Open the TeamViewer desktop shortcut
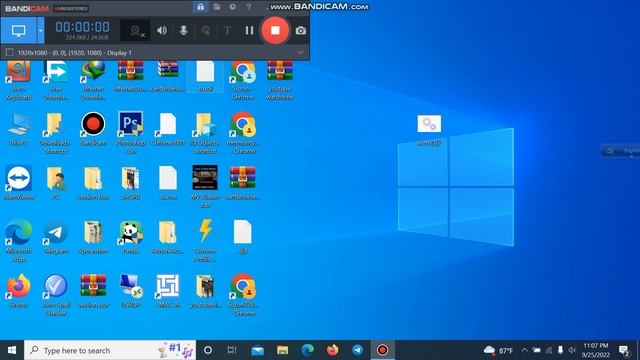640x360 pixels. pos(18,183)
